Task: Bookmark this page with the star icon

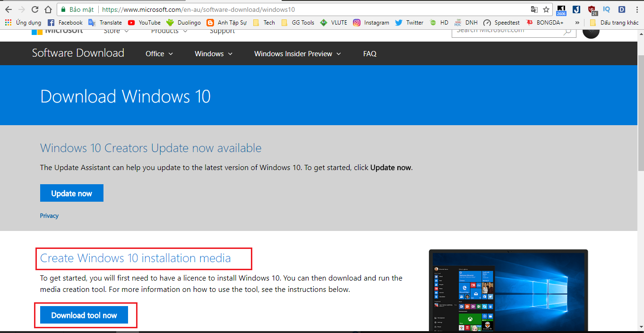Action: click(x=546, y=9)
